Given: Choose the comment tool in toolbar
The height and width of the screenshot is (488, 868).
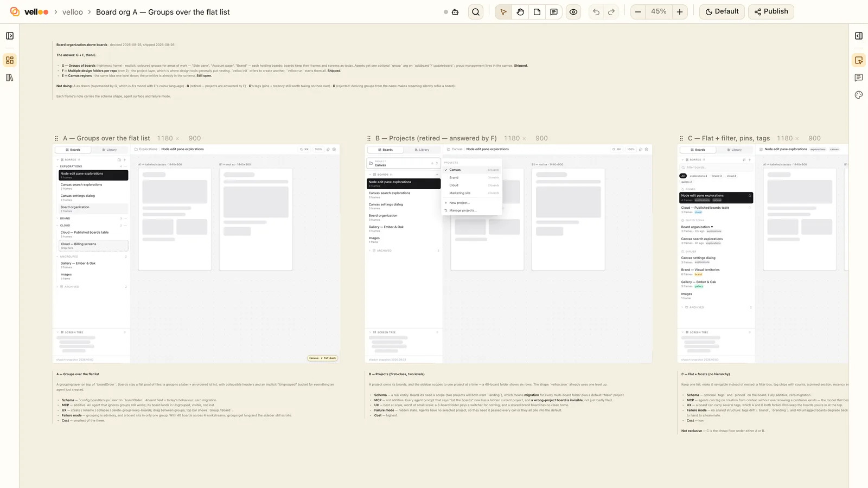Looking at the screenshot, I should (554, 12).
